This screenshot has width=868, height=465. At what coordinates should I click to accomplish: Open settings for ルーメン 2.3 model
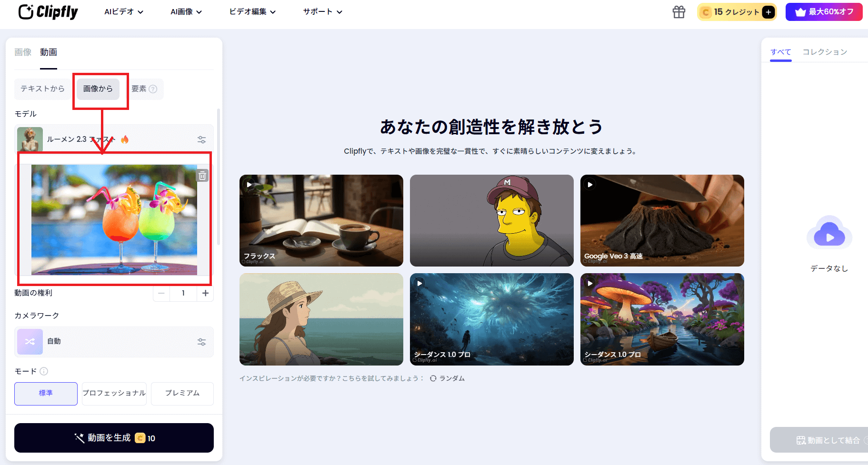pos(201,139)
